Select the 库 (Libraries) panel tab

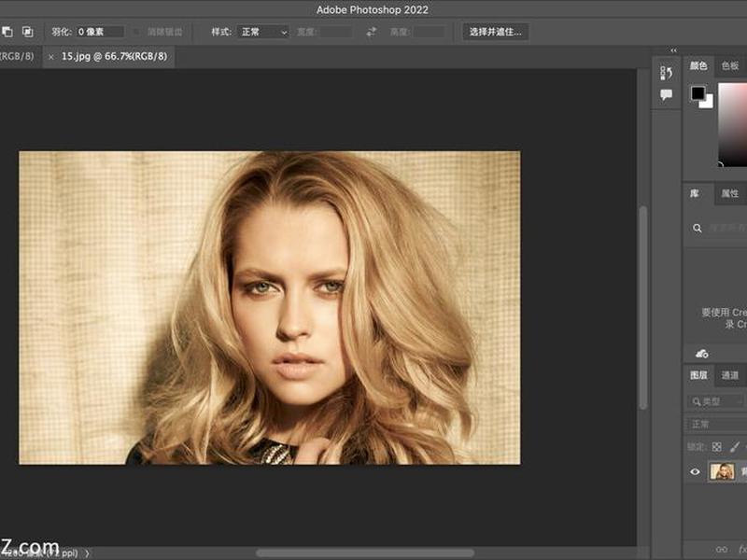(695, 193)
